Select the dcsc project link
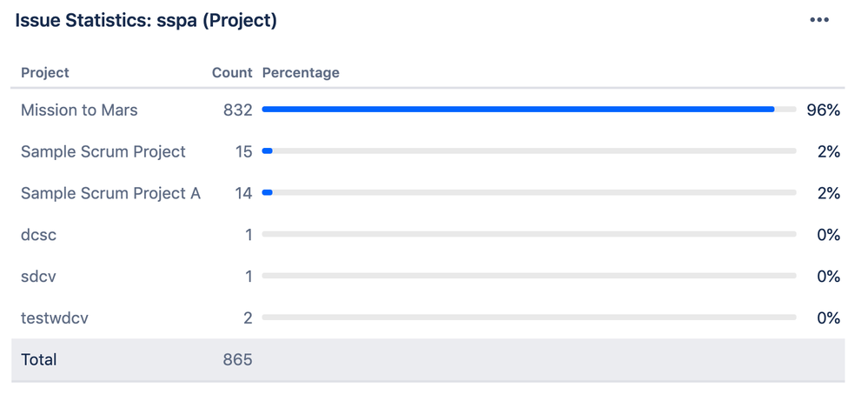Image resolution: width=868 pixels, height=401 pixels. 39,235
